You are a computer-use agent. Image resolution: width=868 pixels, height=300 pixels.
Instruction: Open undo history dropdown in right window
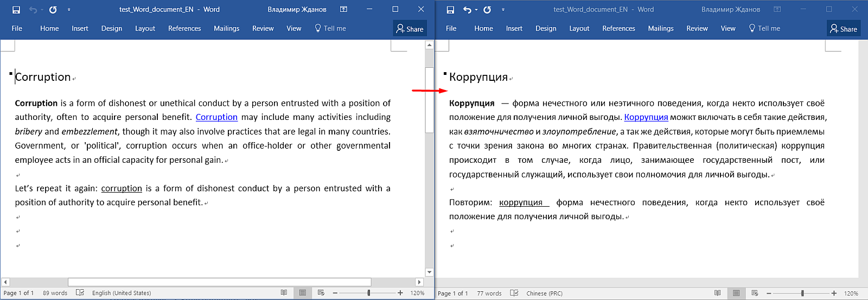pyautogui.click(x=476, y=10)
